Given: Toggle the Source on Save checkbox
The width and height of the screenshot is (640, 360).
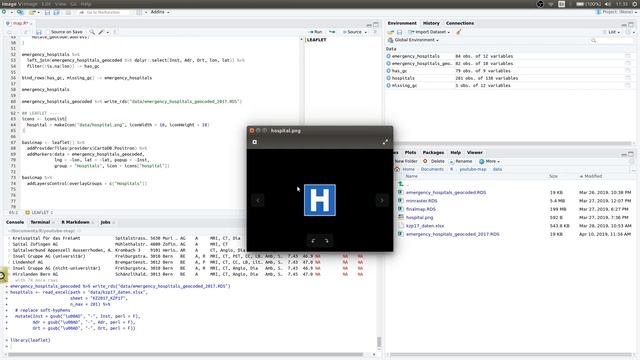Looking at the screenshot, I should [47, 32].
